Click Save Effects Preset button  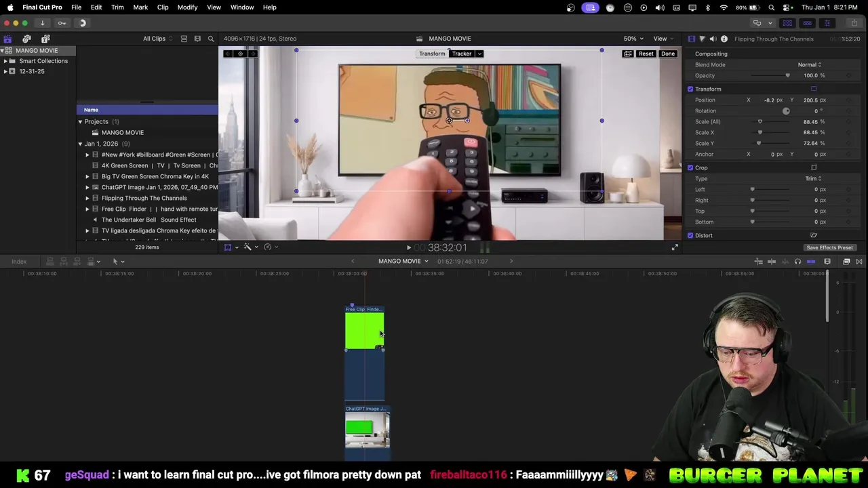point(829,247)
